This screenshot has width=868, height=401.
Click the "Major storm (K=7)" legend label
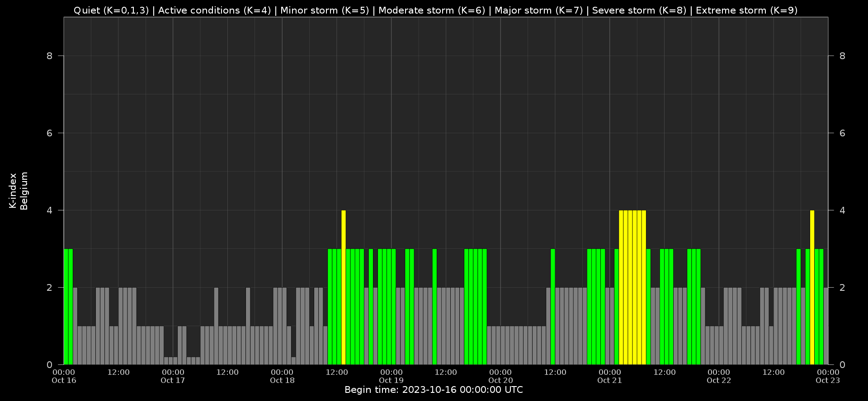point(538,10)
